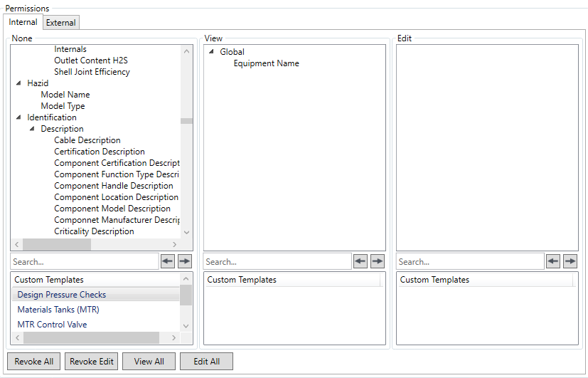
Task: Click the Revoke Edit button
Action: 91,361
